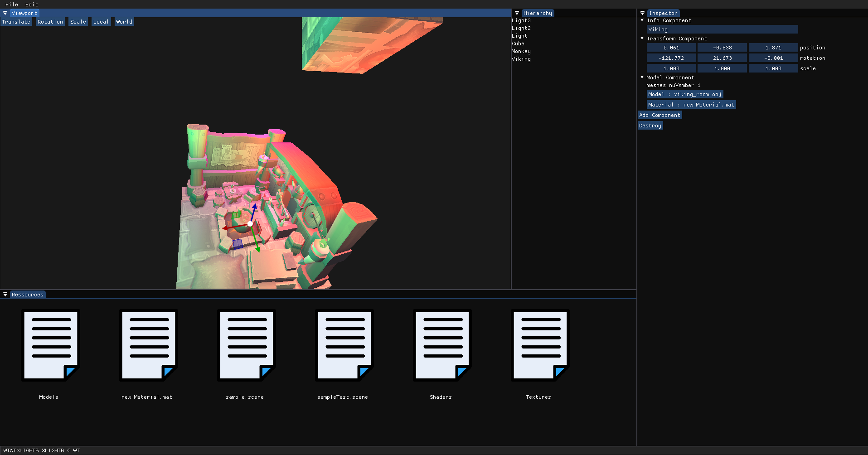Switch gizmo to World space
The height and width of the screenshot is (455, 868).
[x=124, y=22]
